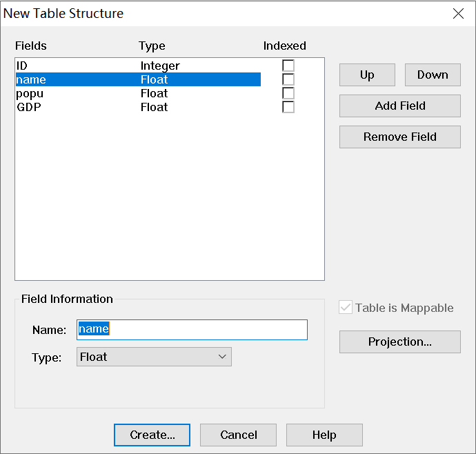This screenshot has height=454, width=476.
Task: Open the Projection settings
Action: pos(400,342)
